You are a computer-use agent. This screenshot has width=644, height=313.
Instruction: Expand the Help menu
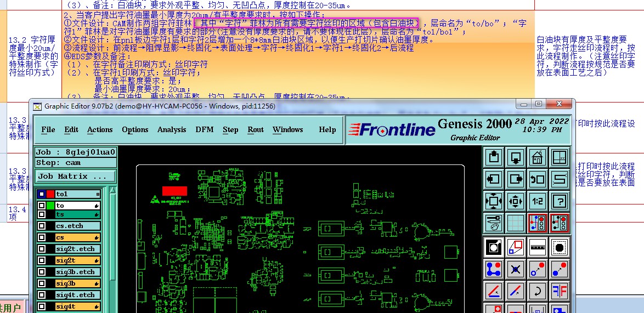327,129
